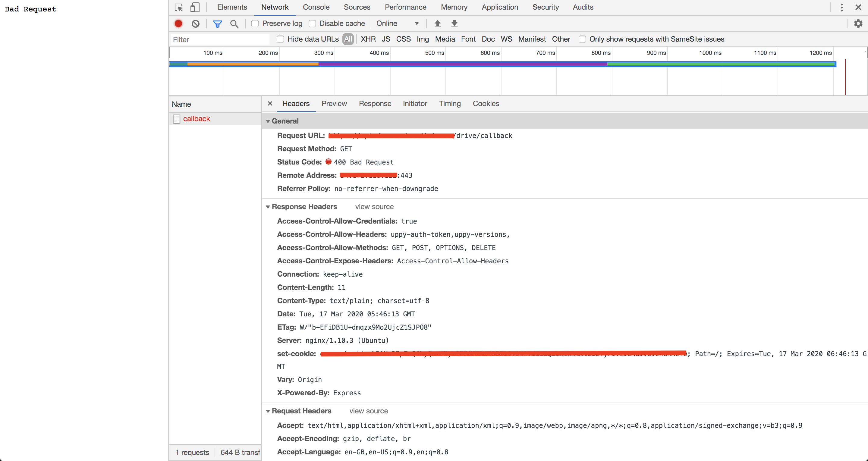The image size is (868, 461).
Task: View source of Request Headers
Action: [x=368, y=411]
